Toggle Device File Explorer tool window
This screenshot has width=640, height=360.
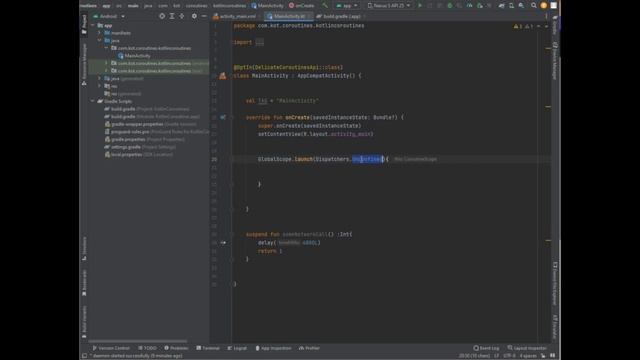tap(555, 284)
